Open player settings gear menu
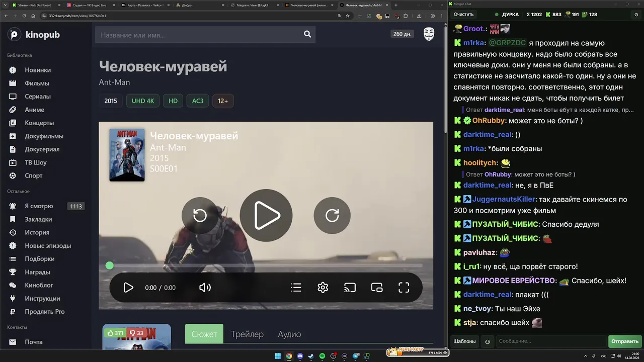The height and width of the screenshot is (362, 644). 323,288
